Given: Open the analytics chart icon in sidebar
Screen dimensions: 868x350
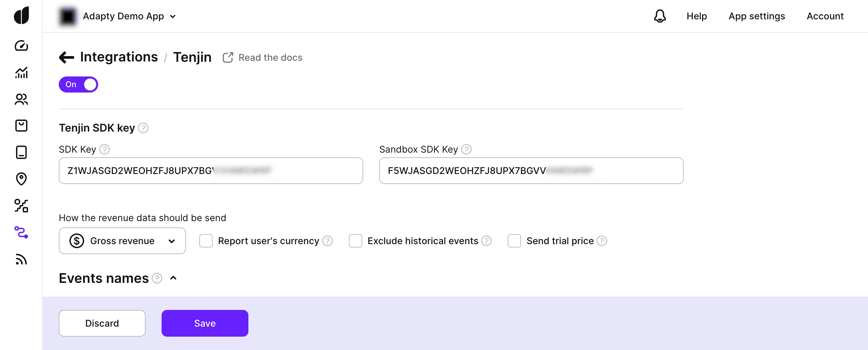Looking at the screenshot, I should (21, 72).
